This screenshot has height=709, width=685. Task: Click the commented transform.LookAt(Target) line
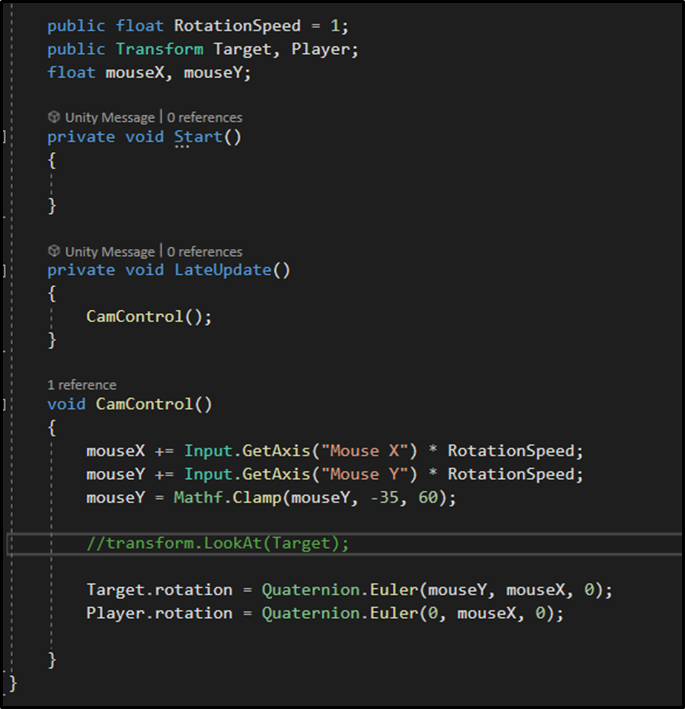(x=218, y=543)
